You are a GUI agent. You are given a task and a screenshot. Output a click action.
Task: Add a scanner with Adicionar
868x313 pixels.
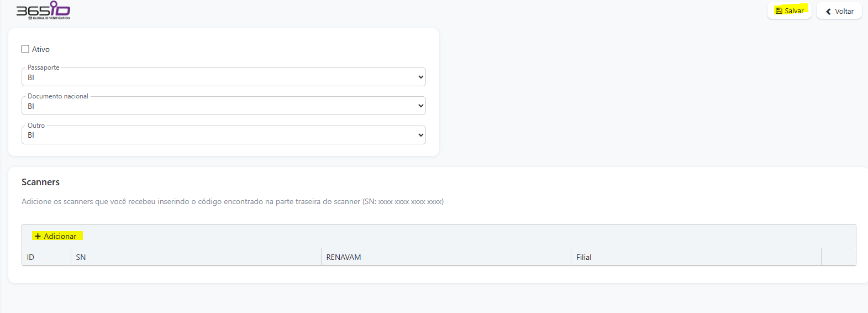point(57,236)
